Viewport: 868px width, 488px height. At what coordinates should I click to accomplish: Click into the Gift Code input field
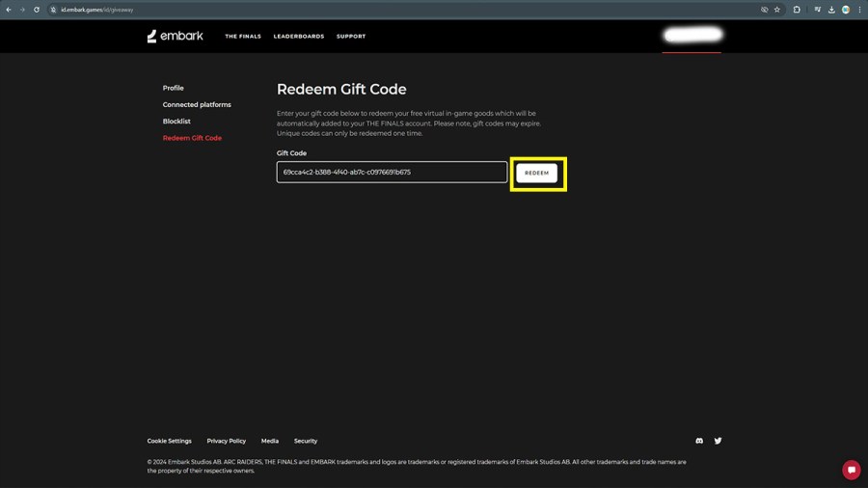pyautogui.click(x=392, y=172)
